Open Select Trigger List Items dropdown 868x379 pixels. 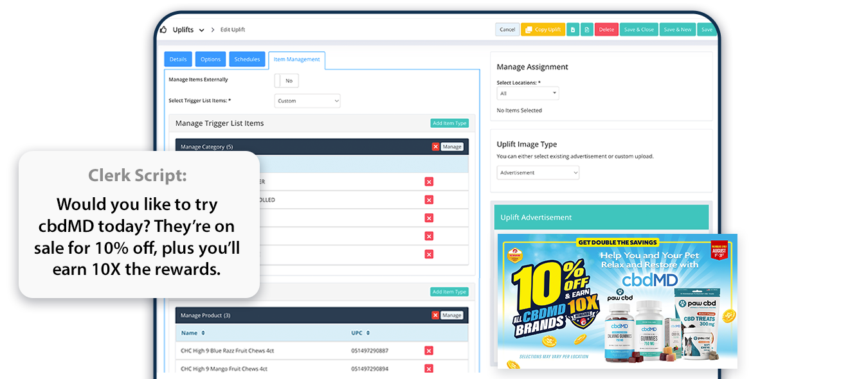307,101
